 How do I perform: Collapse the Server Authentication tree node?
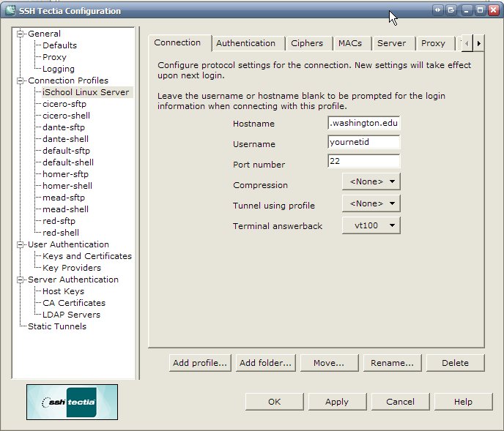(x=21, y=280)
